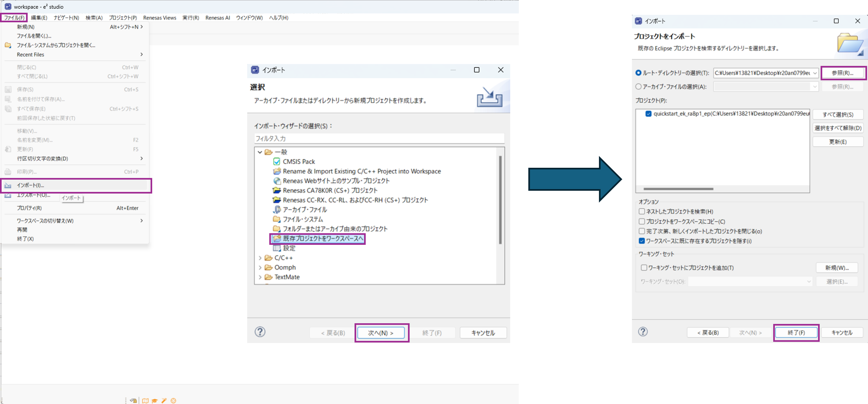
Task: Click the Reneas Webサイト sample project icon
Action: (277, 181)
